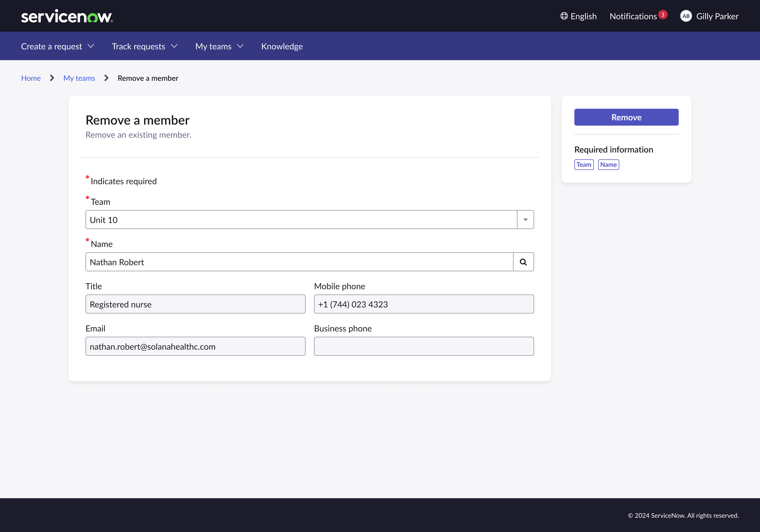
Task: Open the English language selector
Action: (x=578, y=16)
